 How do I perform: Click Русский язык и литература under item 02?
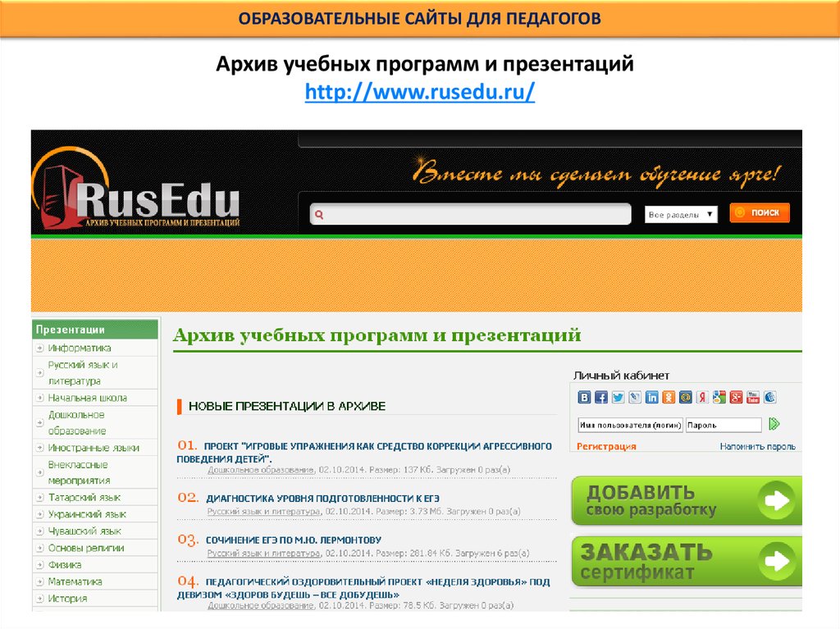(263, 512)
